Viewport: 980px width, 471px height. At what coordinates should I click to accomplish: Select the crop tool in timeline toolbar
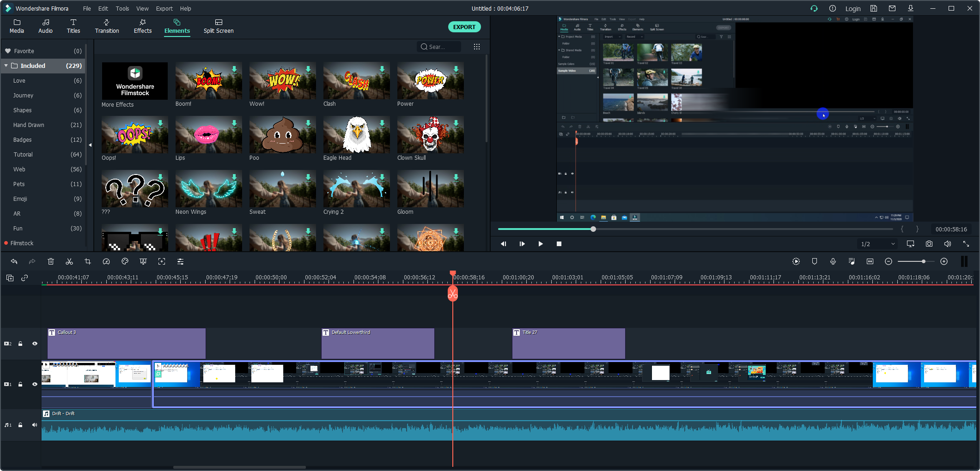click(x=88, y=262)
